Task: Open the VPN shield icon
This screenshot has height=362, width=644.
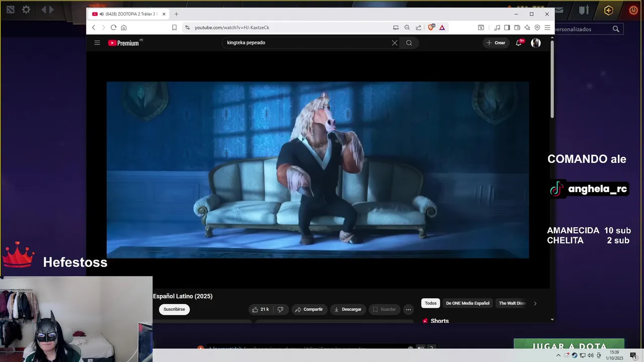Action: [537, 28]
